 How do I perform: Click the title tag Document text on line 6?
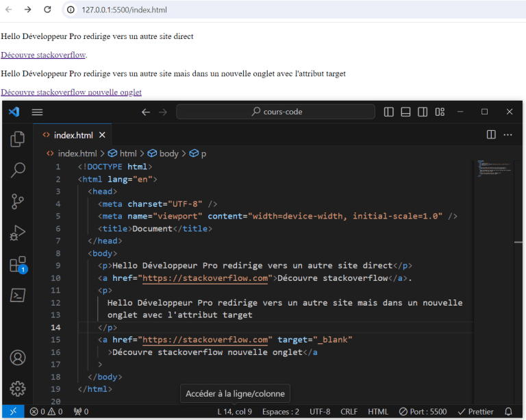point(152,229)
